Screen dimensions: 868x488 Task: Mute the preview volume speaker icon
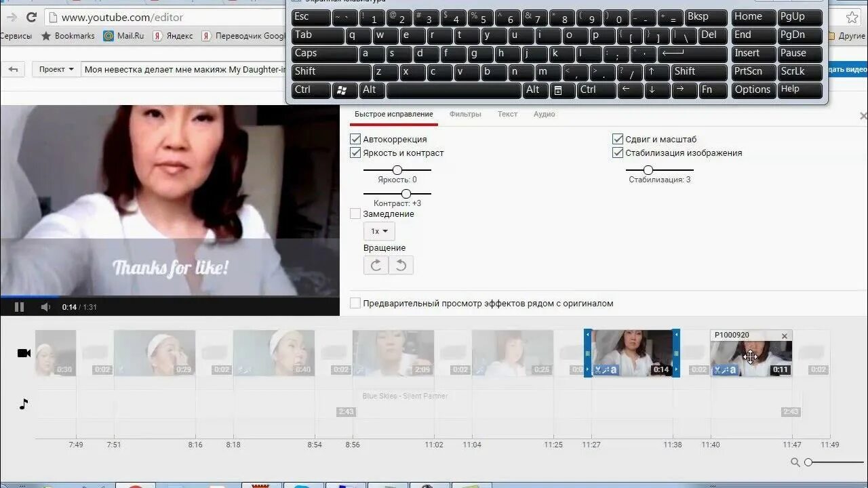click(x=45, y=307)
